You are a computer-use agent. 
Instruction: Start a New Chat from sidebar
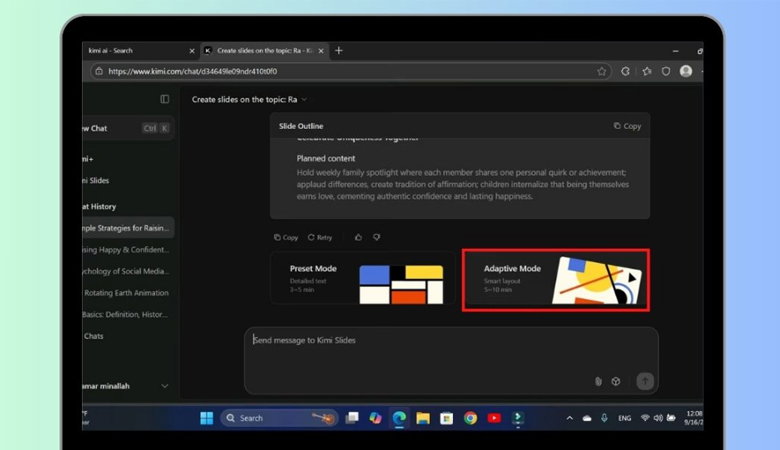point(127,128)
